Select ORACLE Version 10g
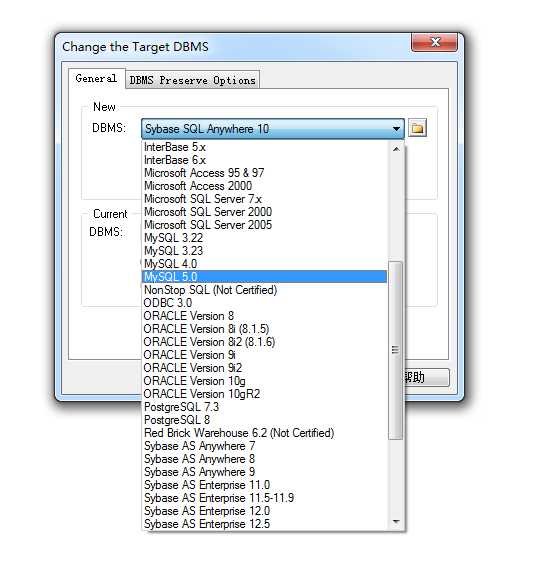Viewport: 558px width, 565px height. pyautogui.click(x=265, y=381)
